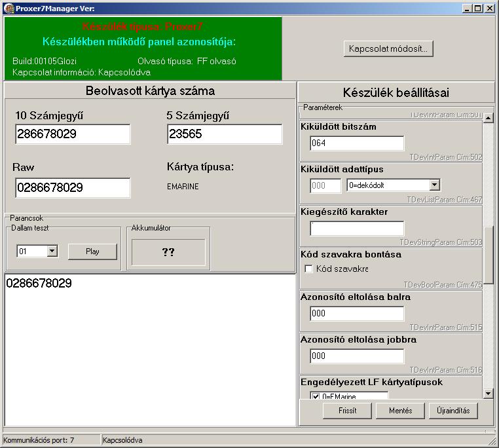This screenshot has width=499, height=448.
Task: Click the Újraindítás button
Action: pyautogui.click(x=454, y=411)
